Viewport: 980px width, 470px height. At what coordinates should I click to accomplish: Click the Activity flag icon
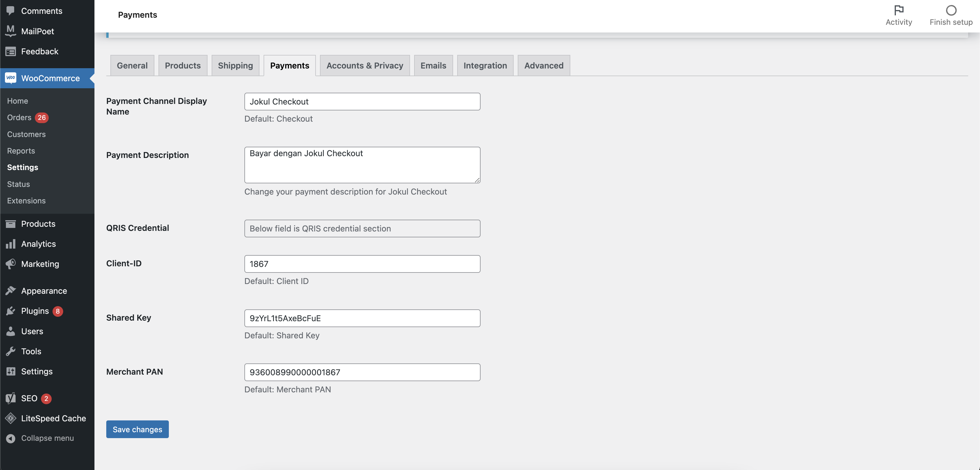(x=899, y=10)
